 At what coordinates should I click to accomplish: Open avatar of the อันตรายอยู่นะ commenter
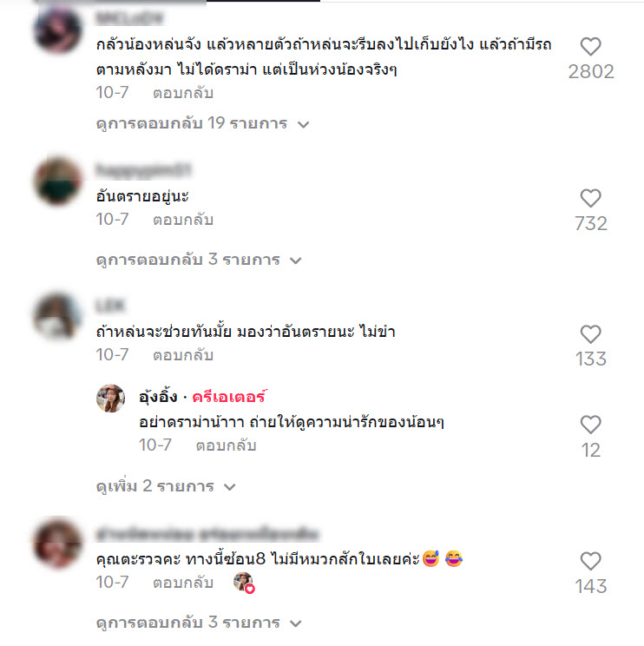pos(57,181)
